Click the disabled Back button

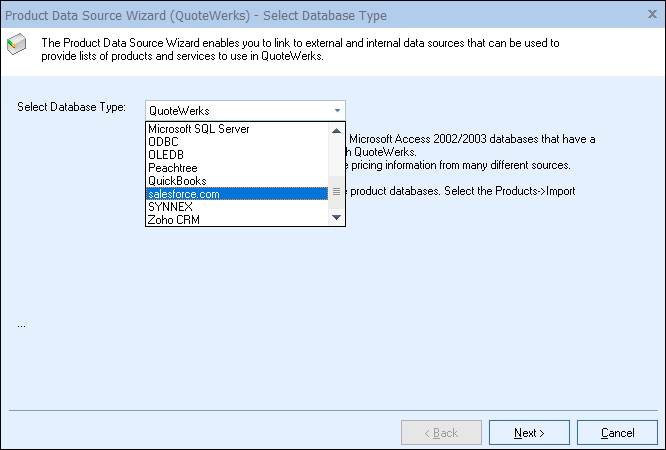coord(441,433)
